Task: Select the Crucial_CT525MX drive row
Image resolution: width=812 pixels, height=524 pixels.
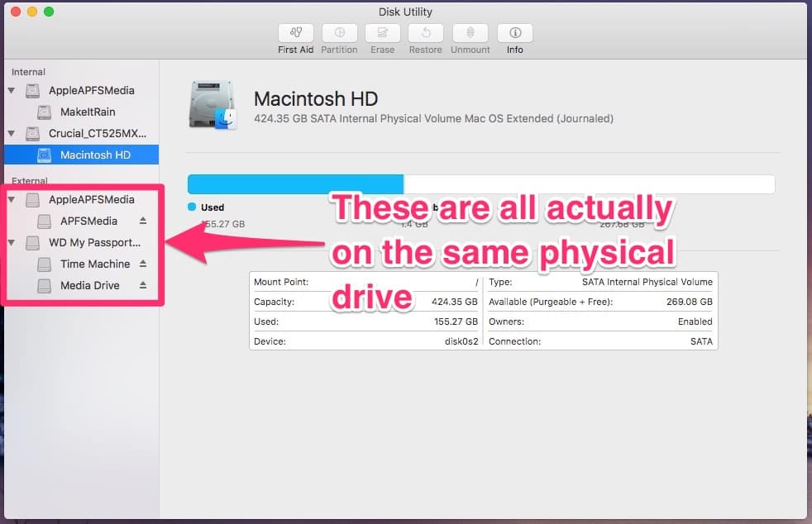Action: coord(81,134)
